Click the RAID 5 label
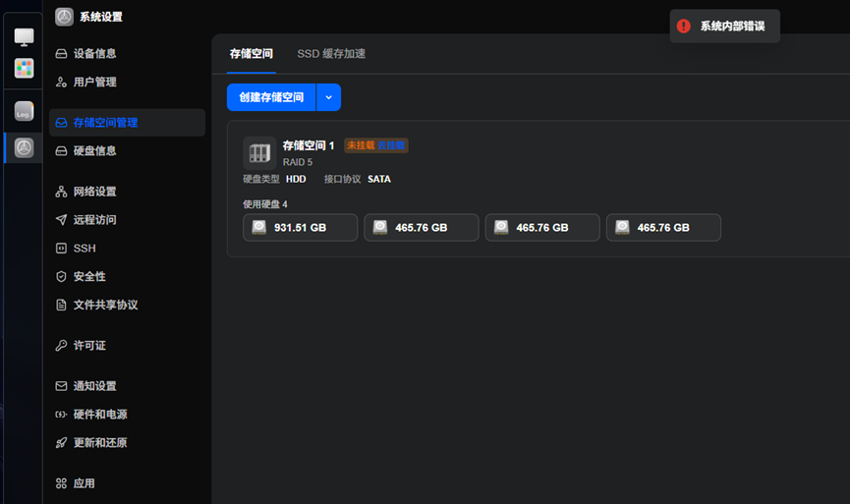Screen dimensions: 850x504 (x=298, y=162)
